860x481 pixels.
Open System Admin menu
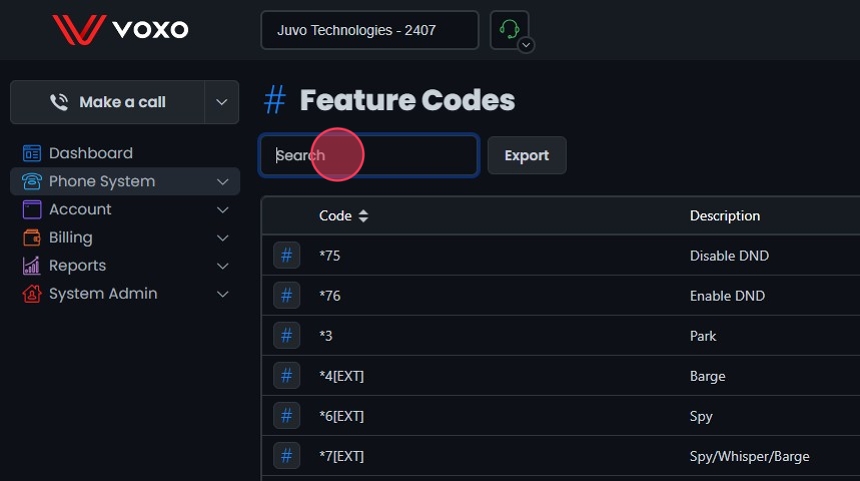click(102, 294)
